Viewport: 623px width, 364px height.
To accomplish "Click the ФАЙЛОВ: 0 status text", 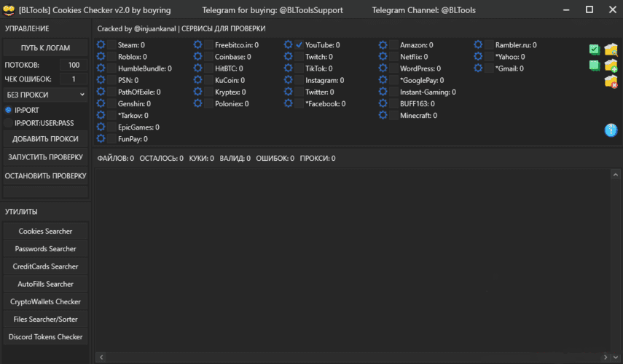I will click(x=116, y=159).
